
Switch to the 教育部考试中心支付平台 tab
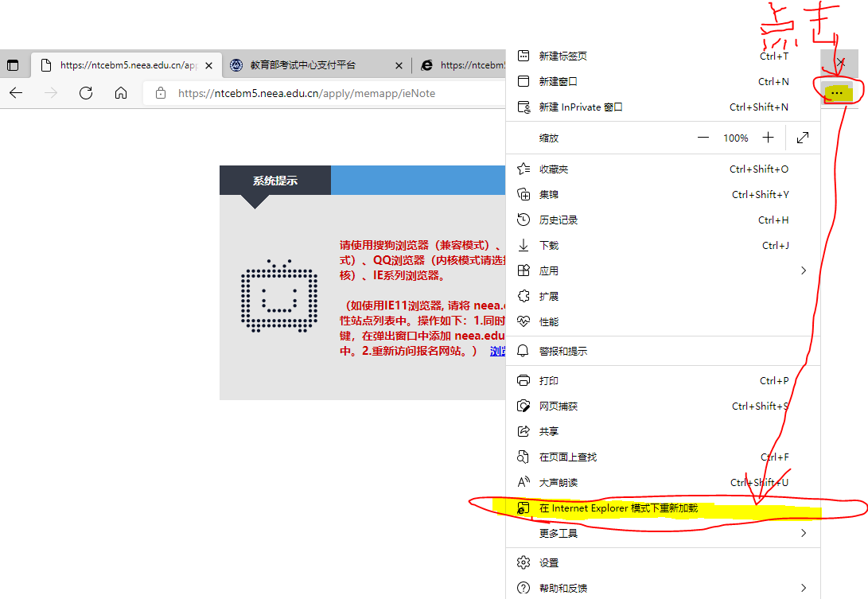[317, 65]
